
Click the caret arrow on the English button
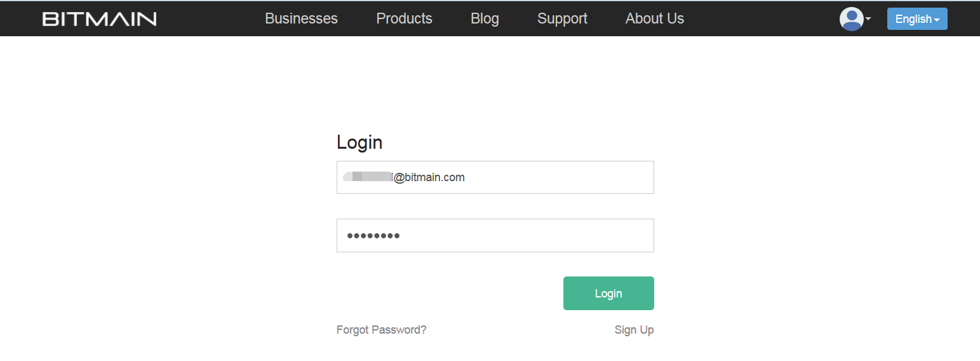click(x=937, y=20)
